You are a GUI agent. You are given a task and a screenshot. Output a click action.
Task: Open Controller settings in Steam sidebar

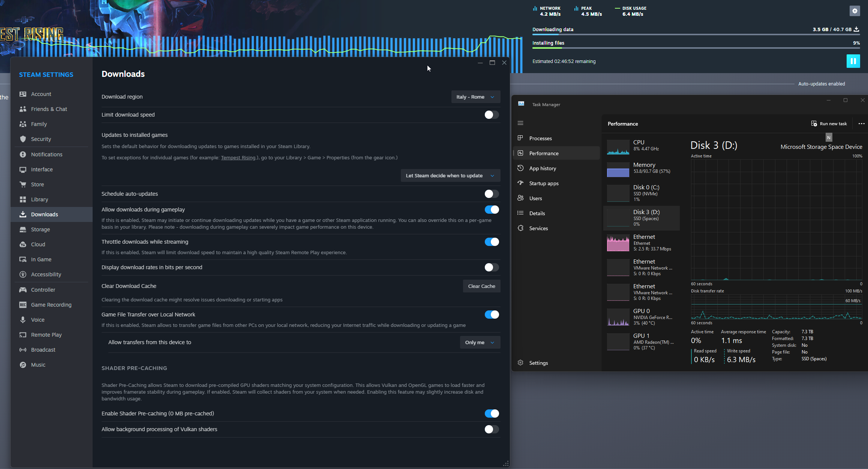pyautogui.click(x=43, y=290)
